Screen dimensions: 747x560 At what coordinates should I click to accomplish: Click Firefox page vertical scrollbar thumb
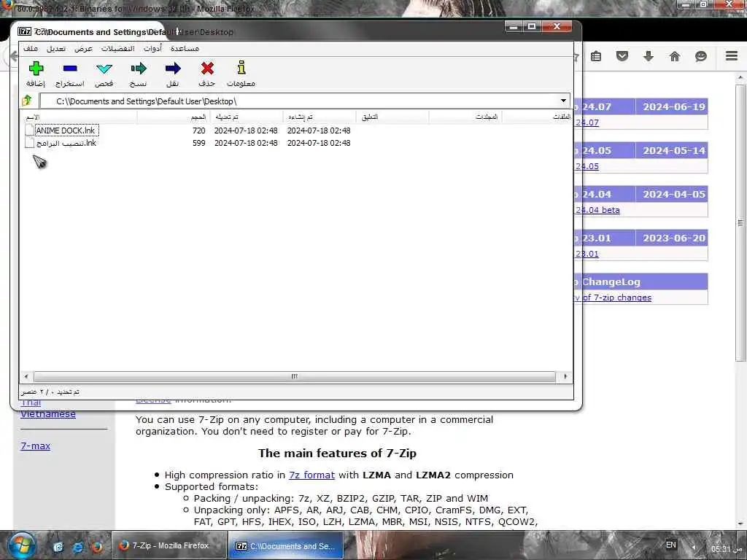click(740, 223)
